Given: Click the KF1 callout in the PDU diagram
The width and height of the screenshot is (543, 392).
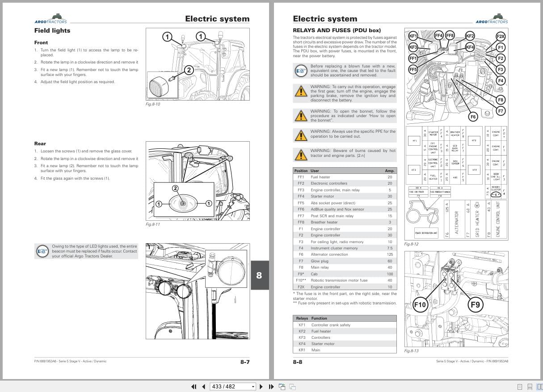Looking at the screenshot, I should tap(413, 36).
